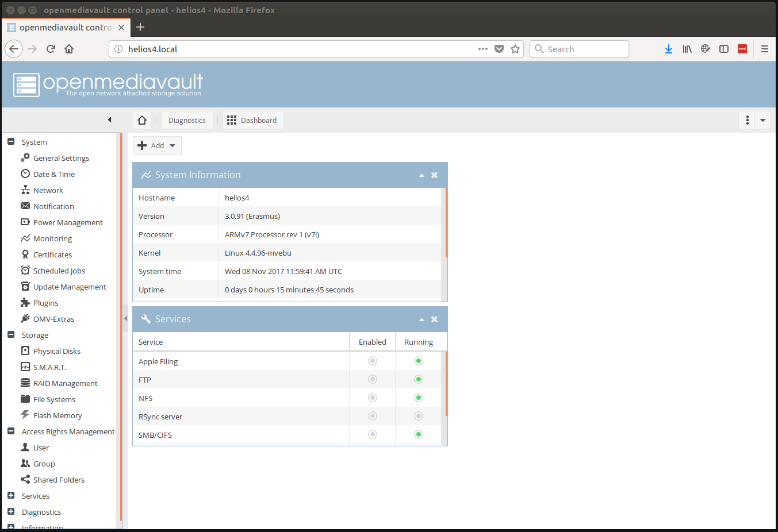Collapse the Storage tree section

pos(11,334)
